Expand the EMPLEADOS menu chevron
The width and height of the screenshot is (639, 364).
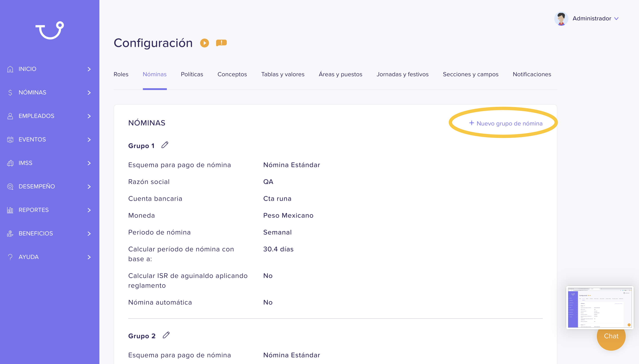click(89, 116)
